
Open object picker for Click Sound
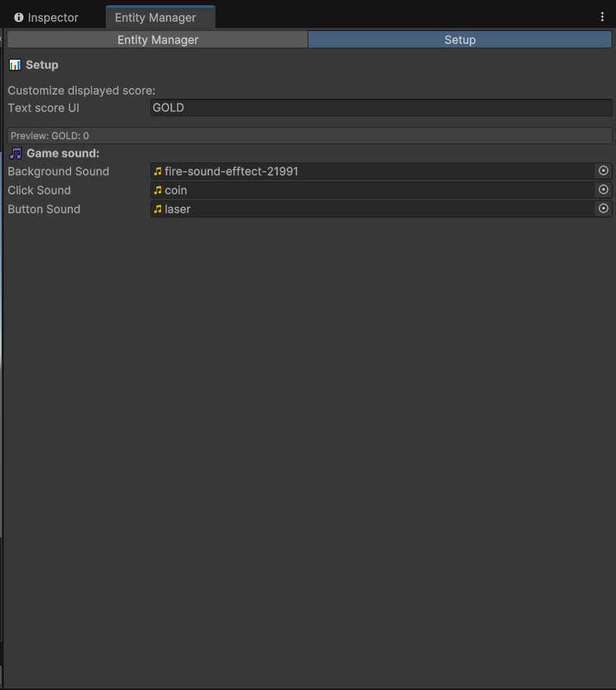pyautogui.click(x=603, y=190)
